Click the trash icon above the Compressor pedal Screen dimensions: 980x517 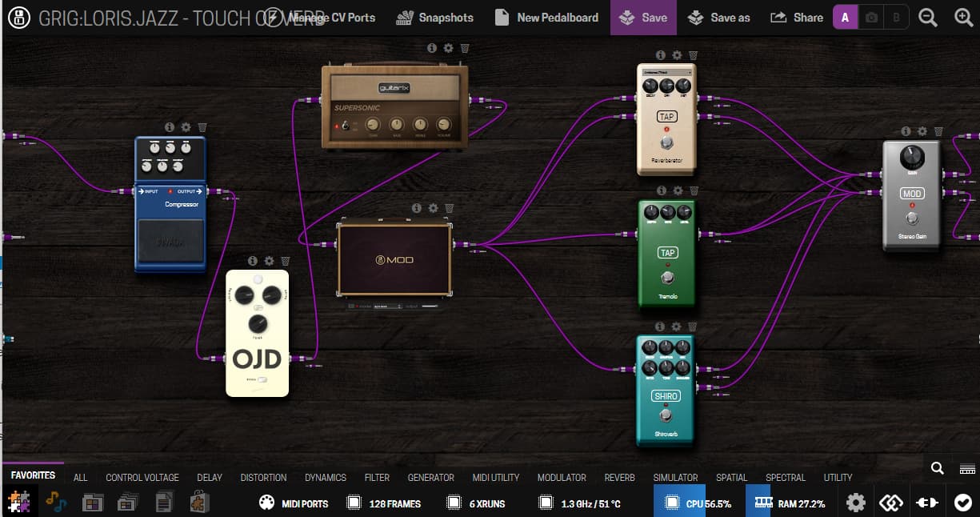(202, 127)
